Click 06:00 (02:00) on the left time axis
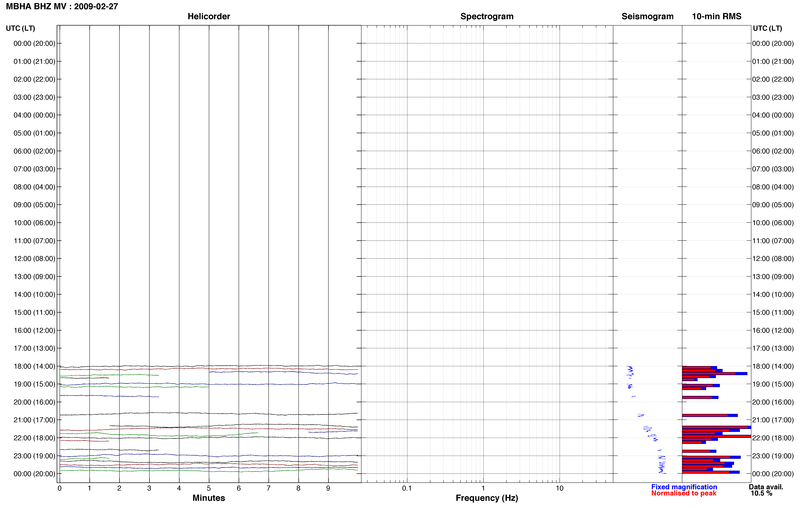812x508 pixels. (34, 151)
